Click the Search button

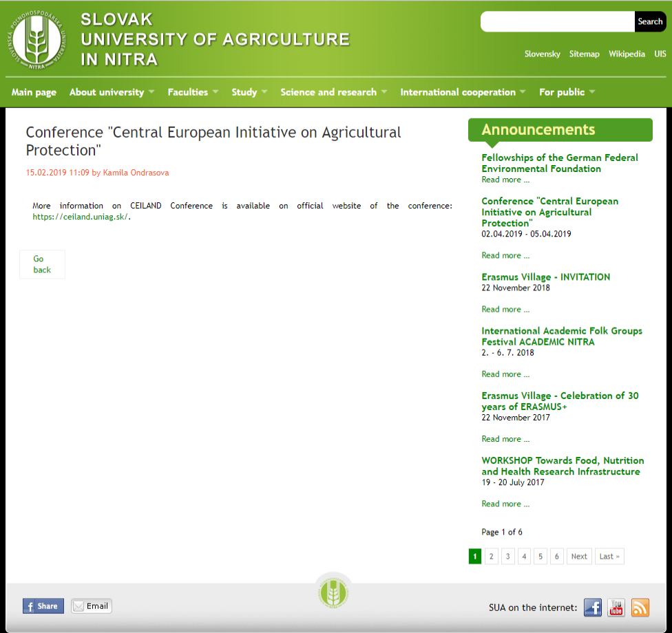click(x=650, y=21)
